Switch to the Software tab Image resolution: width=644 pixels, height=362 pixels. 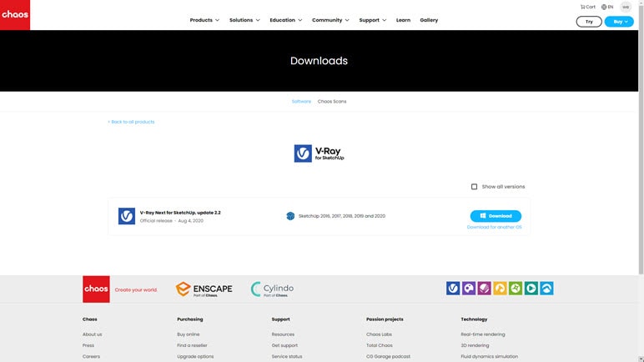[301, 102]
